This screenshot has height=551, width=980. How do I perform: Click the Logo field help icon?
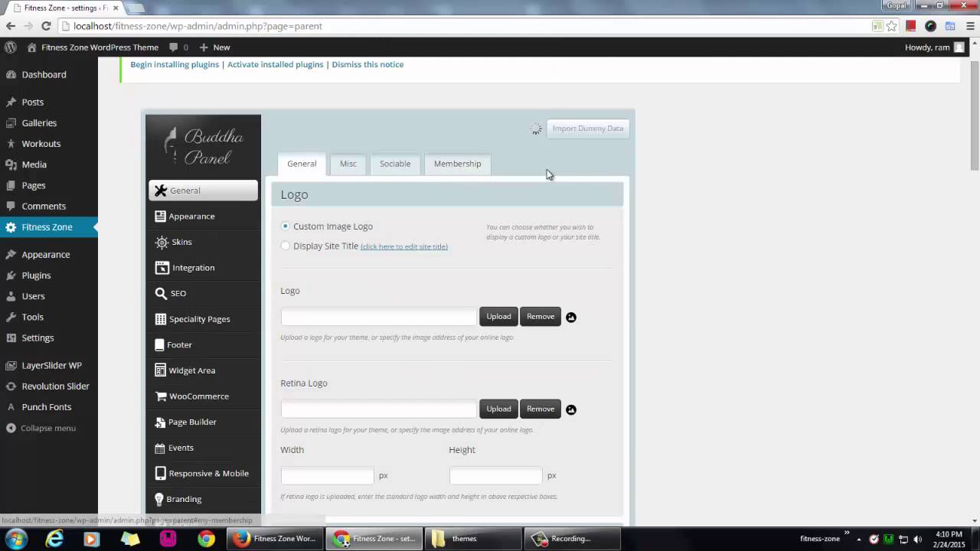pyautogui.click(x=571, y=318)
